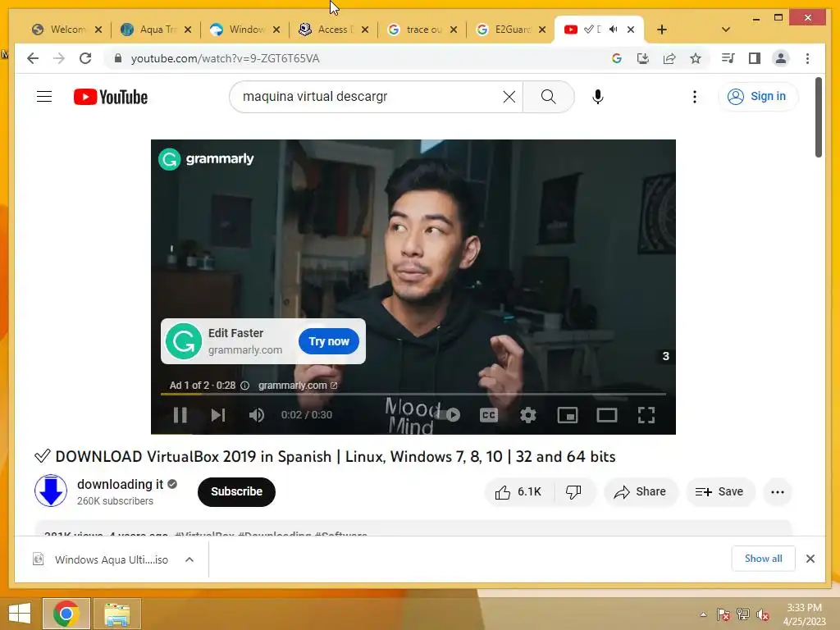Open more actions under the video

[778, 492]
